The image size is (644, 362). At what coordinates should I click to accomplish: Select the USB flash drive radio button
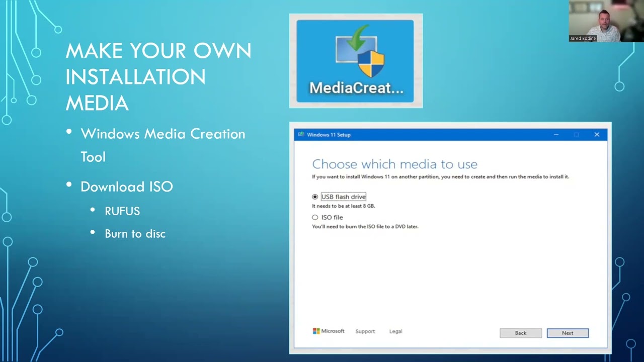click(315, 197)
